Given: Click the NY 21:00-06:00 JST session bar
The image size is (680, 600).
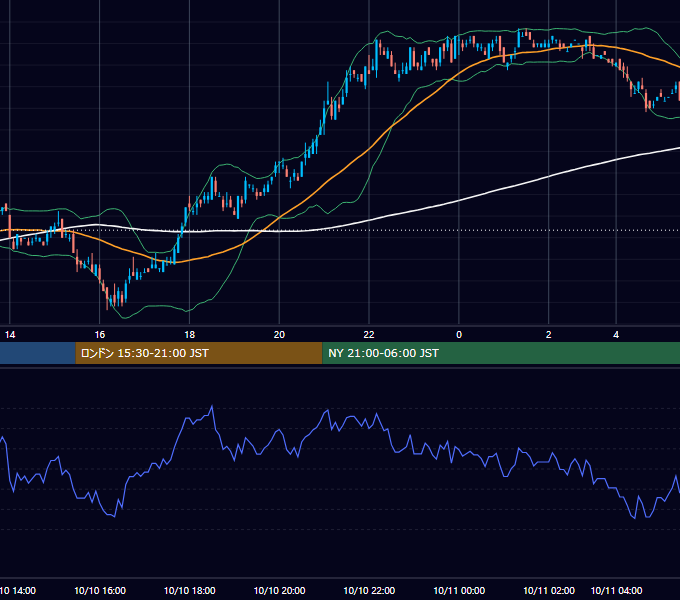Looking at the screenshot, I should click(501, 353).
